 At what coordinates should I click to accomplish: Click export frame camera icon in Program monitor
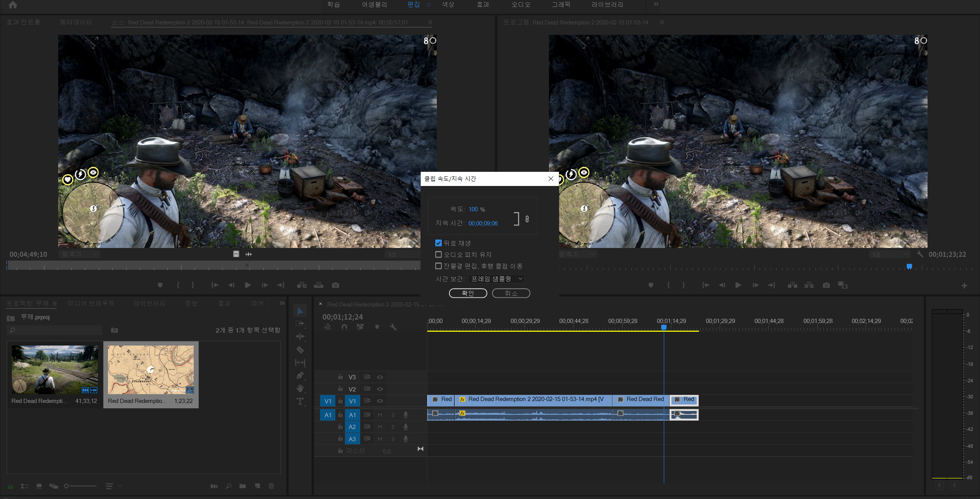[x=826, y=285]
